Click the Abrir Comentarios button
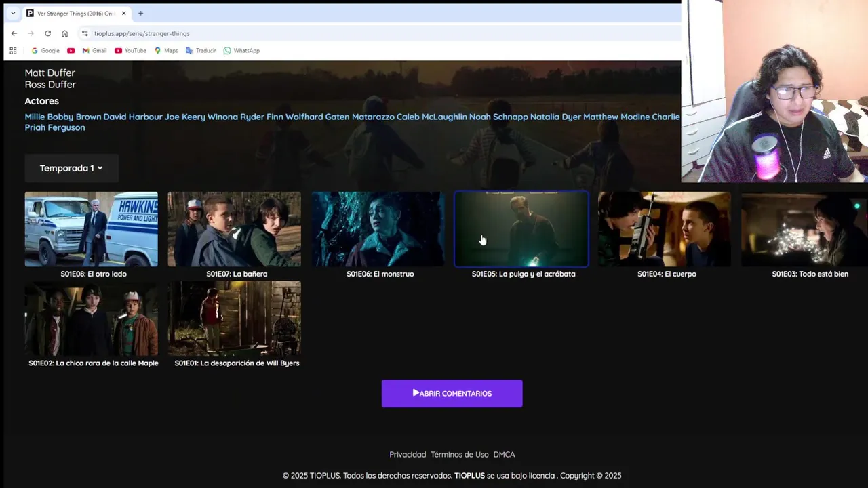The width and height of the screenshot is (868, 488). pos(452,393)
